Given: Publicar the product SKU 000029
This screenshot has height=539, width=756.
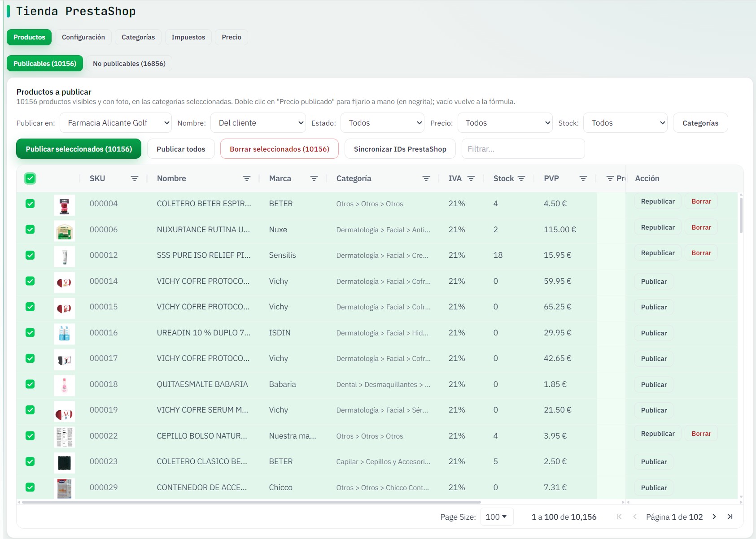Looking at the screenshot, I should coord(654,488).
